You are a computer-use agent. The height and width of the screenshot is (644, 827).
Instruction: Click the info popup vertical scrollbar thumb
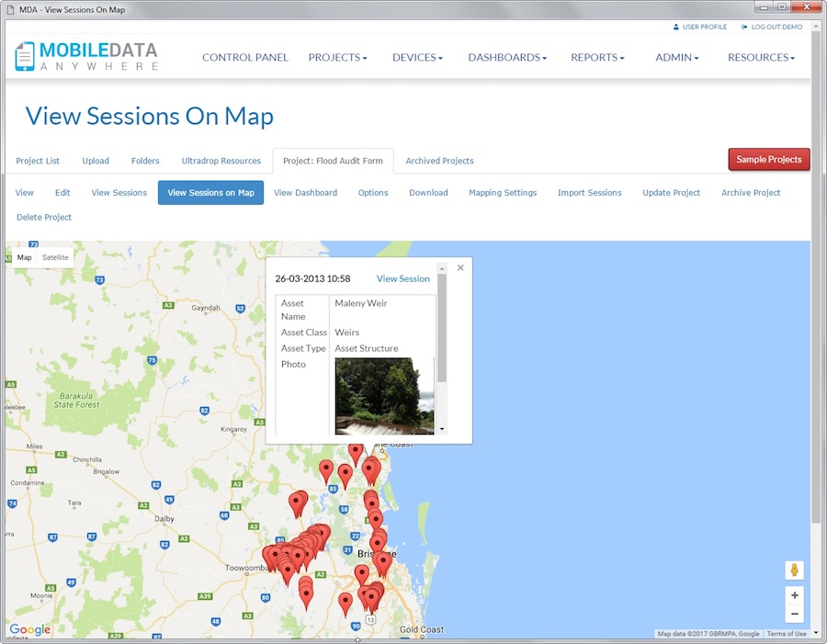click(442, 327)
